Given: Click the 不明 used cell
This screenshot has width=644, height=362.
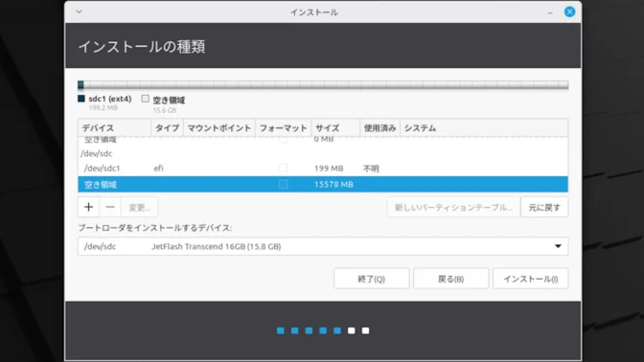Looking at the screenshot, I should (371, 169).
